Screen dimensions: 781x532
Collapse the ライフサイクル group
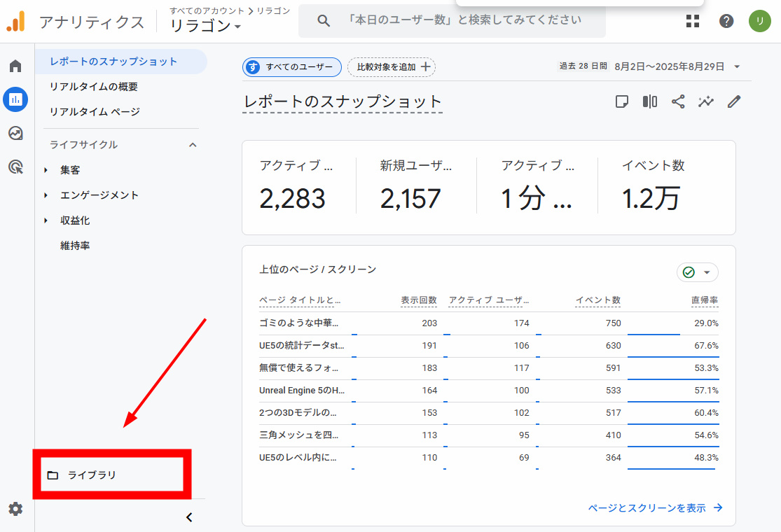tap(193, 145)
